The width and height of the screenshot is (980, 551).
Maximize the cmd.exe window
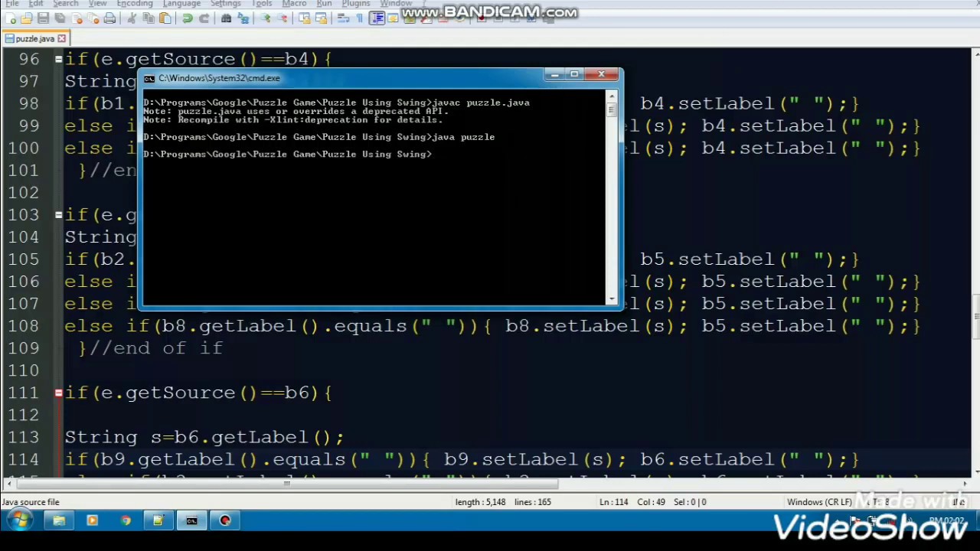point(574,75)
